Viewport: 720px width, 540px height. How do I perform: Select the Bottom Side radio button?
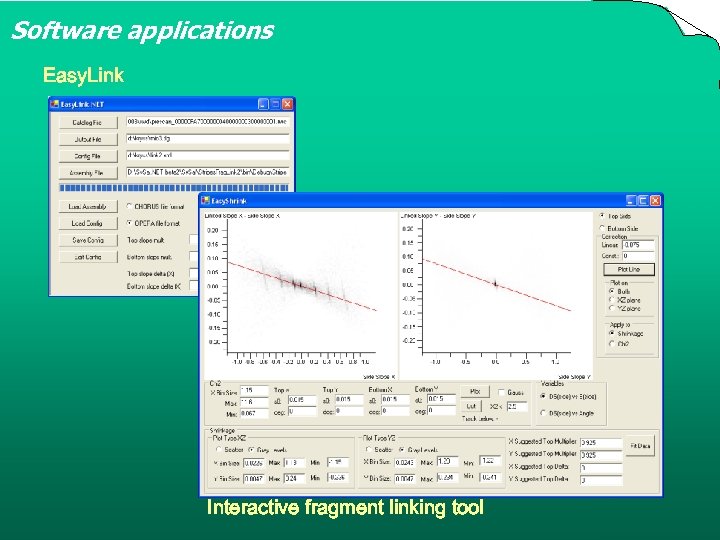[x=602, y=228]
